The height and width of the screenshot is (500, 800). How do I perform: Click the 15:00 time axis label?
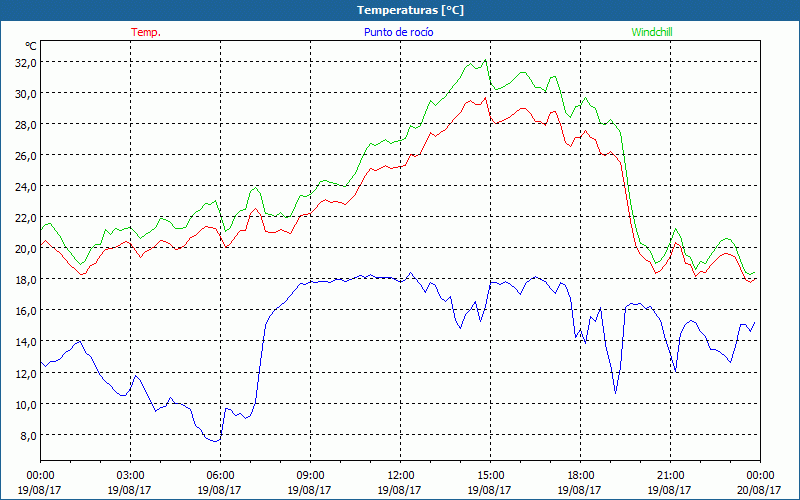click(490, 476)
